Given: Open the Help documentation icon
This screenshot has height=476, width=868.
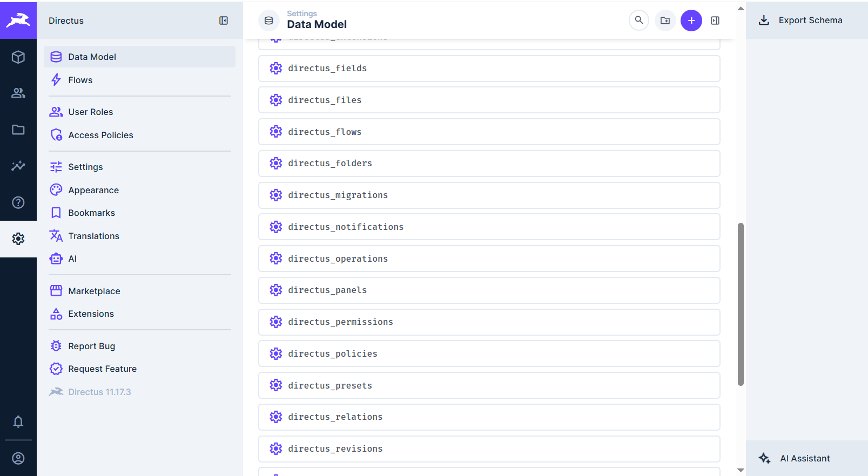Looking at the screenshot, I should tap(18, 202).
